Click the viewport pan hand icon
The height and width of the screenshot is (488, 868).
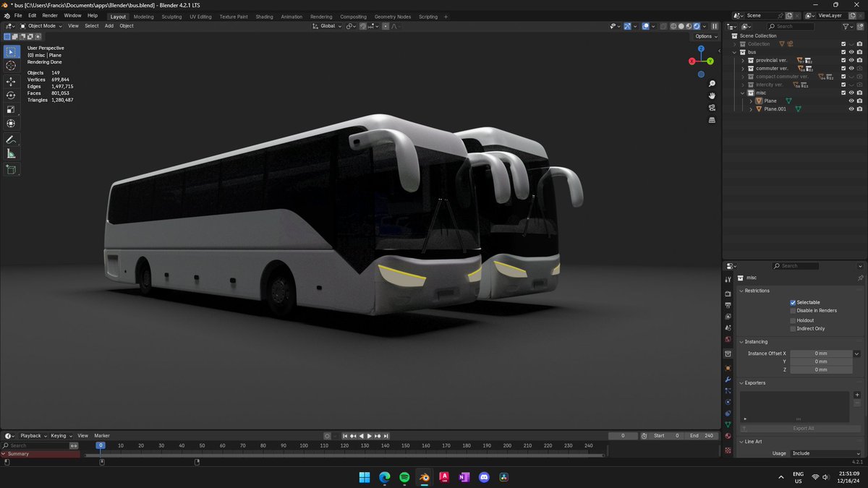click(712, 95)
